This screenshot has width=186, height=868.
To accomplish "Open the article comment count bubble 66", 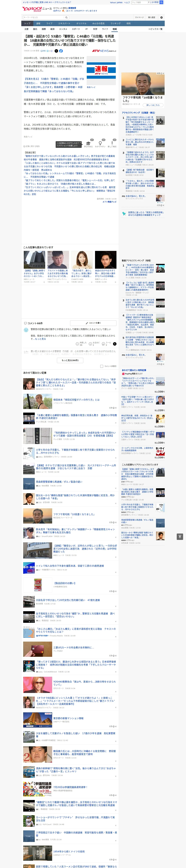I will [x=43, y=51].
